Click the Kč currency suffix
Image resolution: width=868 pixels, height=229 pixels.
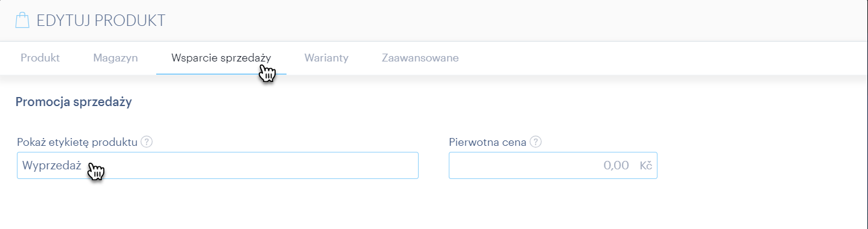pos(646,165)
